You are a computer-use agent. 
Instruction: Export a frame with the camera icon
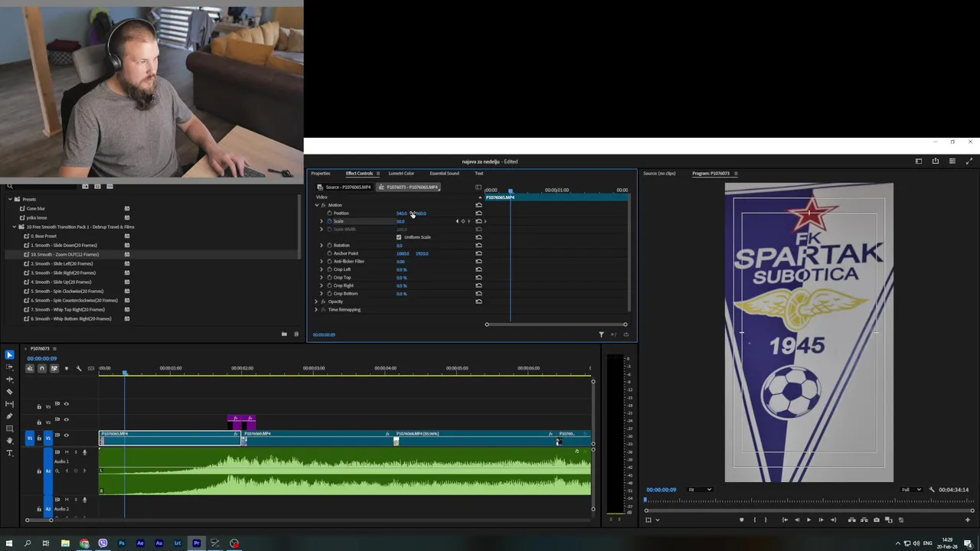coord(877,520)
